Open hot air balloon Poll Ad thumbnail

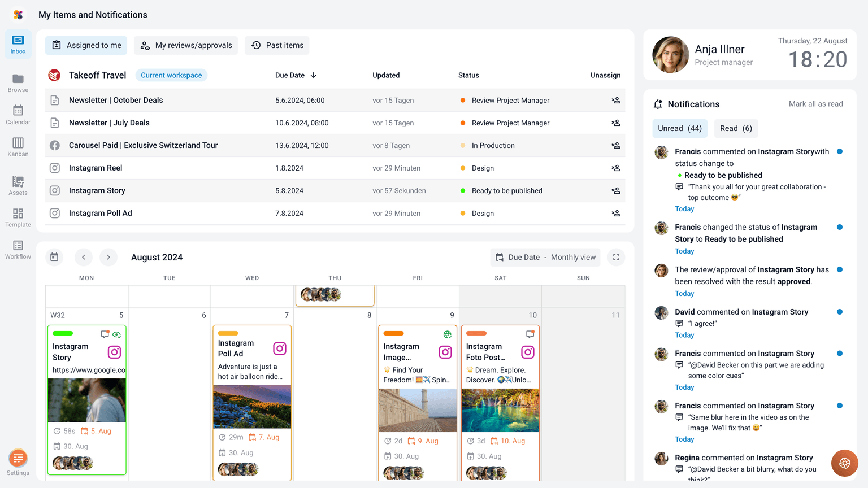(252, 407)
